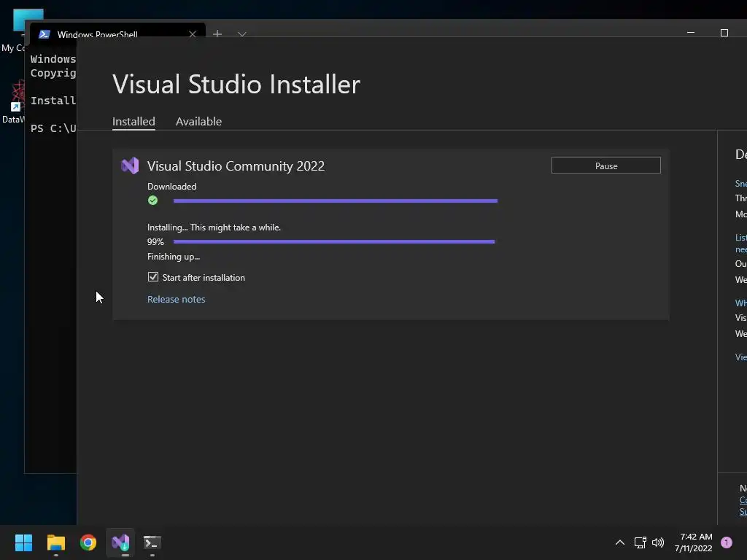The width and height of the screenshot is (747, 560).
Task: Click the Visual Studio Community 2022 title
Action: 236,166
